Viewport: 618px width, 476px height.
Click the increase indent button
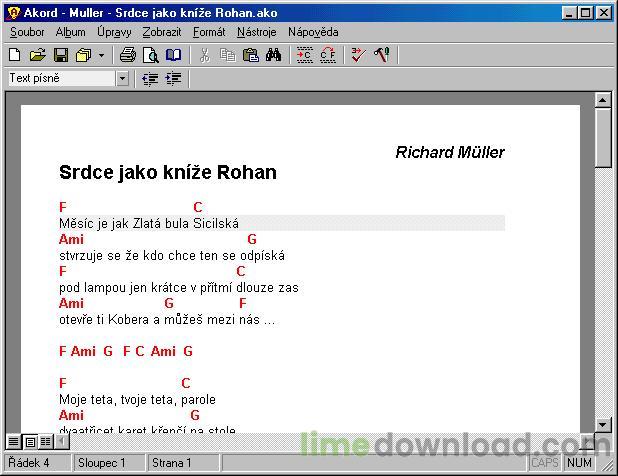[173, 79]
